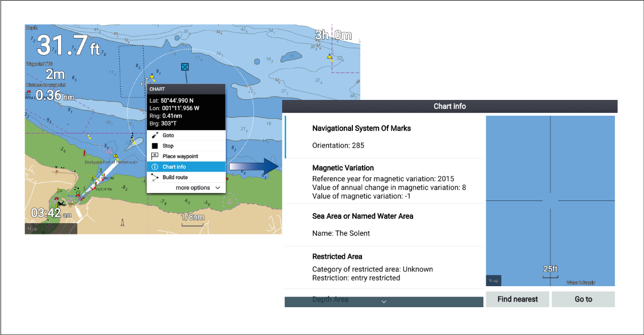Click Reference year for magnetic variation: 2015
This screenshot has width=644, height=335.
coord(383,179)
